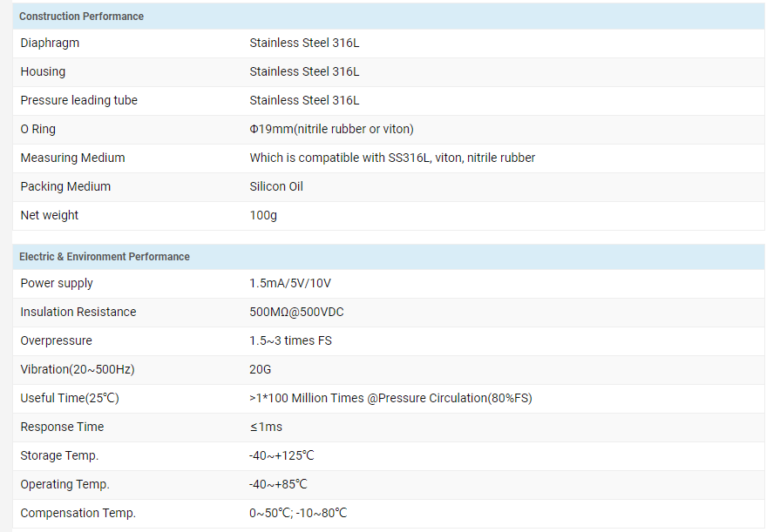Screen dimensions: 780x532
Task: Select the Pressure leading tube label
Action: tap(78, 100)
